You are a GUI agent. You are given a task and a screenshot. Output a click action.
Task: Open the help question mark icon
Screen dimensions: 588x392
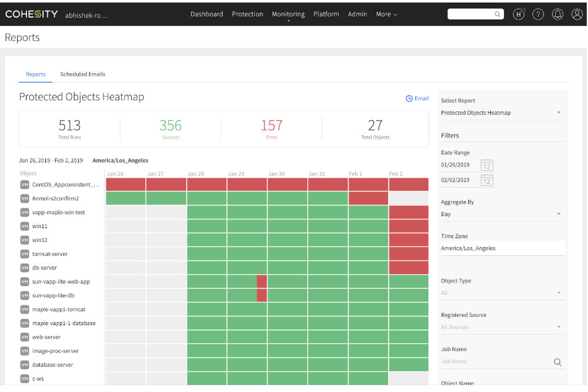[x=538, y=14]
